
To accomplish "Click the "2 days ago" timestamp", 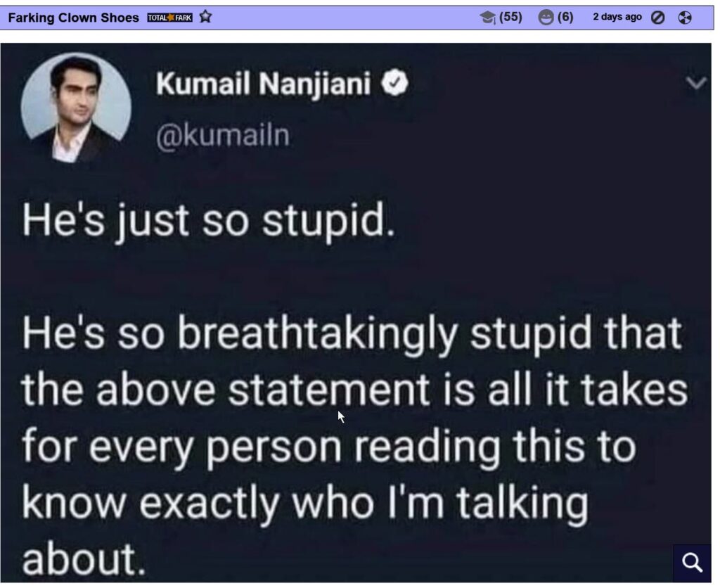I will click(617, 18).
